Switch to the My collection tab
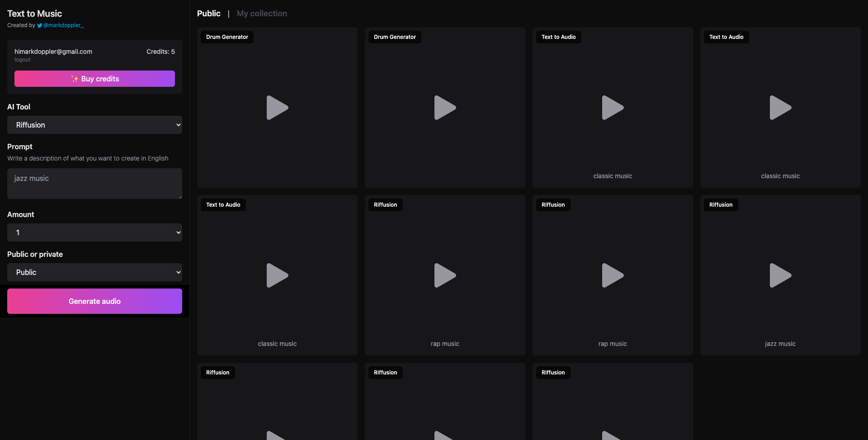 (x=261, y=14)
